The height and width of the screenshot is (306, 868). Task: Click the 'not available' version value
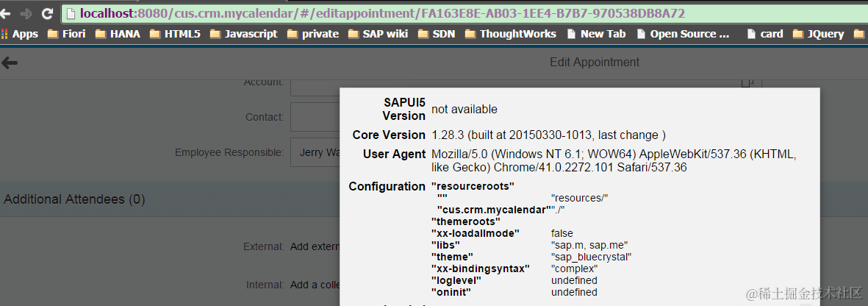tap(465, 109)
